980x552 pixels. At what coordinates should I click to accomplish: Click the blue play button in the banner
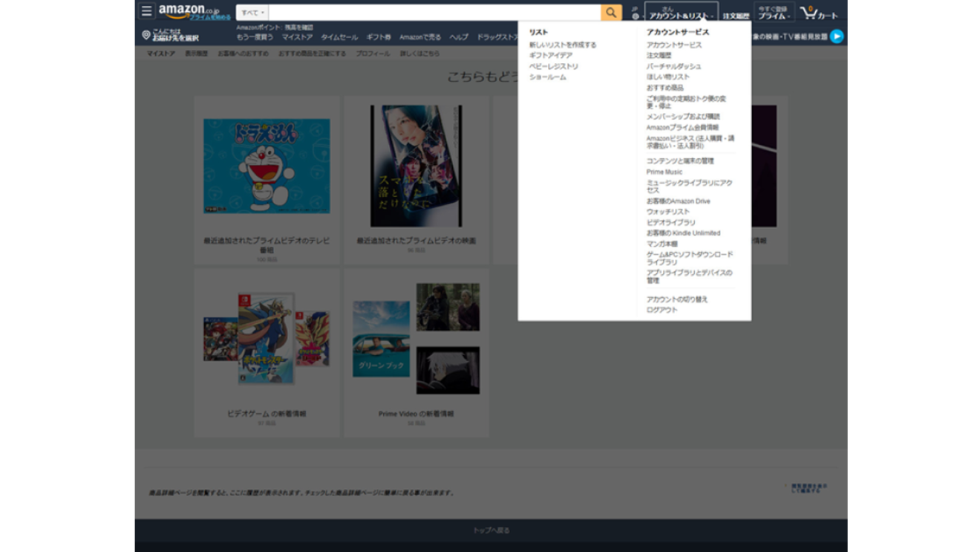coord(837,36)
